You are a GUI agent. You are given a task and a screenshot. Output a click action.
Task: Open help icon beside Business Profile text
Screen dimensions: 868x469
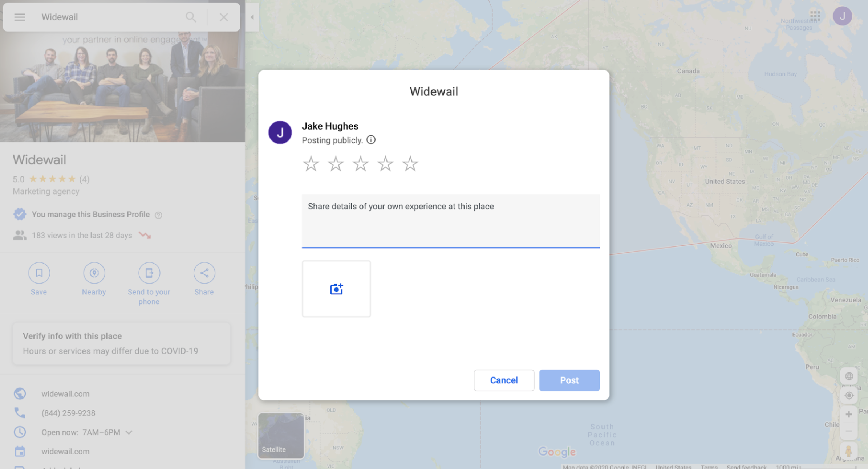click(x=158, y=215)
